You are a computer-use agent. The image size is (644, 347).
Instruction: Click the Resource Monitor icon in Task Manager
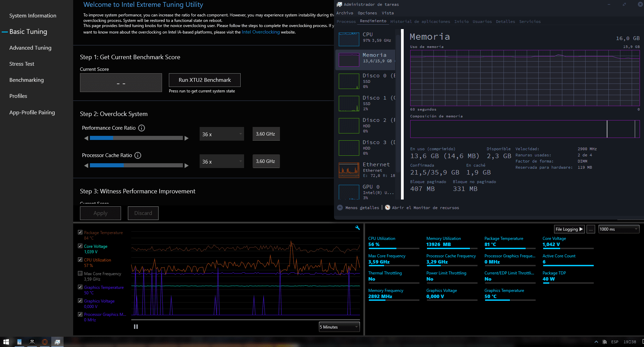[388, 207]
